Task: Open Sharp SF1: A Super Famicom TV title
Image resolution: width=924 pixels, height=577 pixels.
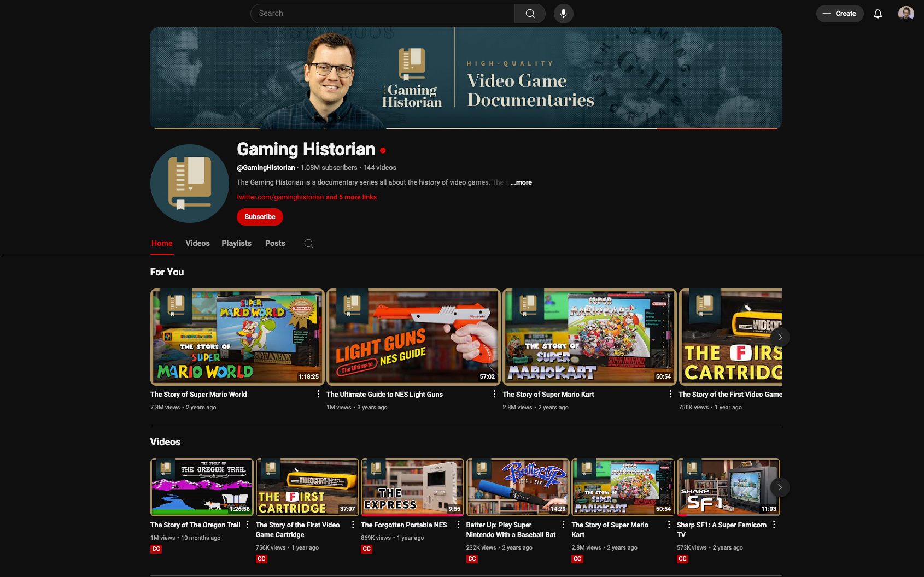Action: click(722, 530)
